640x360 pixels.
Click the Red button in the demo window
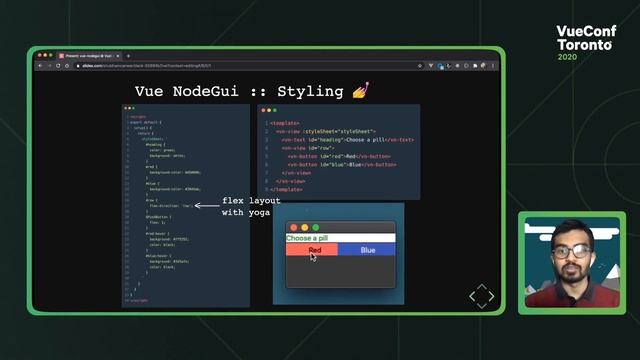pyautogui.click(x=312, y=250)
